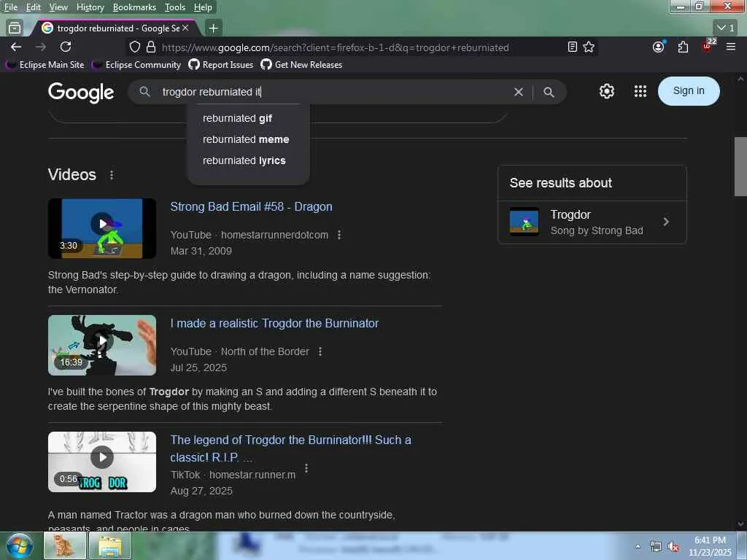Close the trogdor reburniated tab
This screenshot has width=747, height=560.
(x=186, y=28)
